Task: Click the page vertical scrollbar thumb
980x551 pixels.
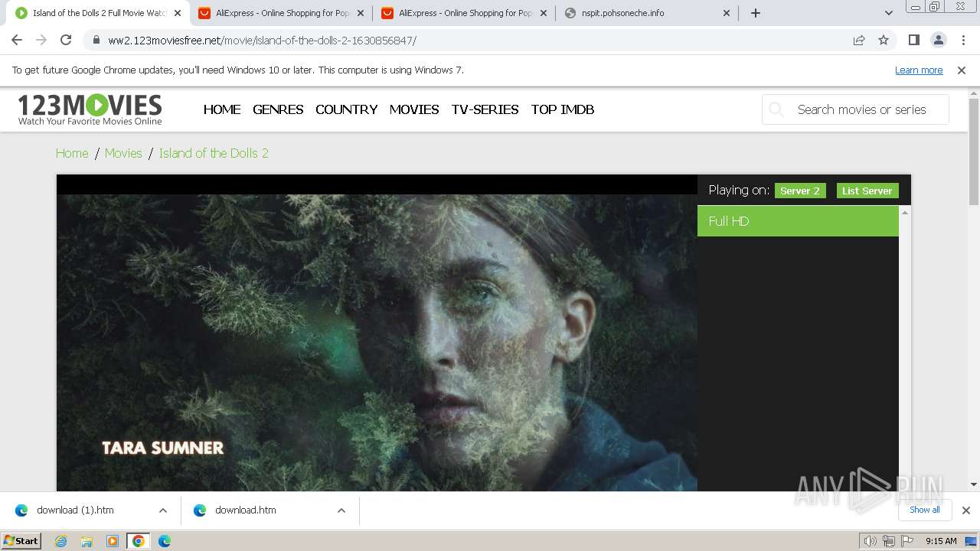Action: click(974, 152)
